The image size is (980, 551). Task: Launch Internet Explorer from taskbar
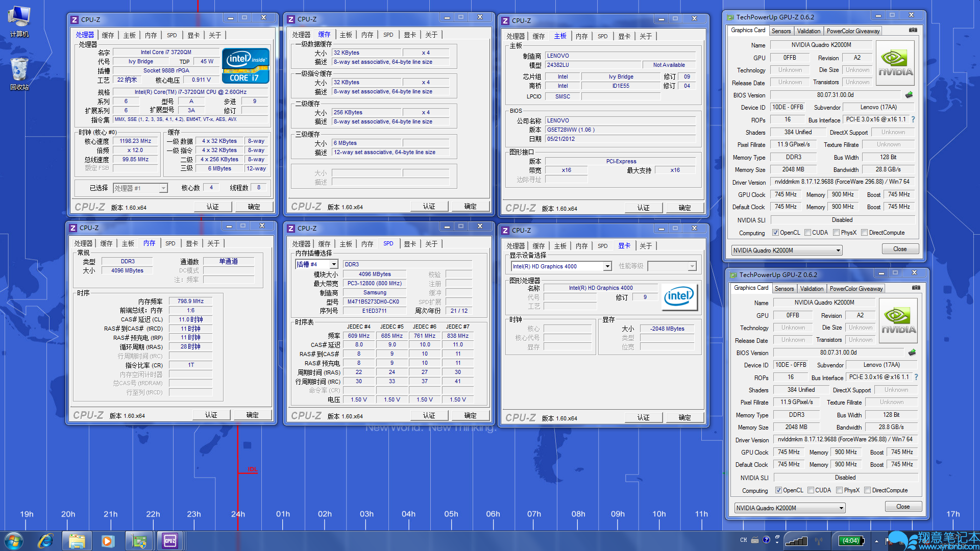coord(46,541)
